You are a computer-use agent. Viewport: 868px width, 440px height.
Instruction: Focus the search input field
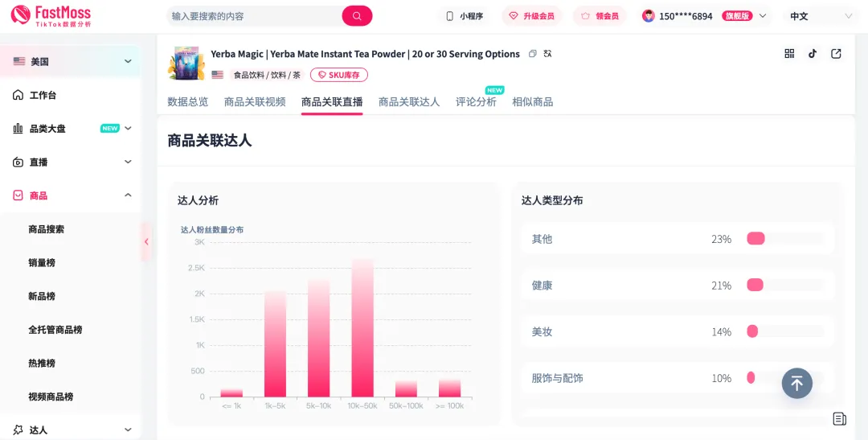coord(255,16)
